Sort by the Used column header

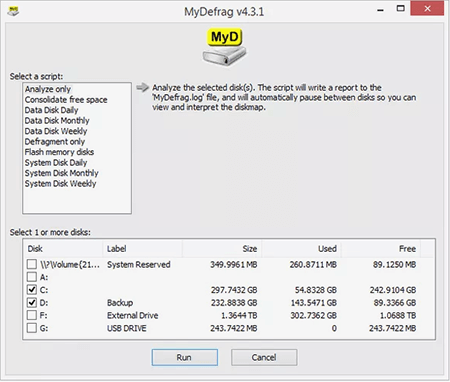301,249
